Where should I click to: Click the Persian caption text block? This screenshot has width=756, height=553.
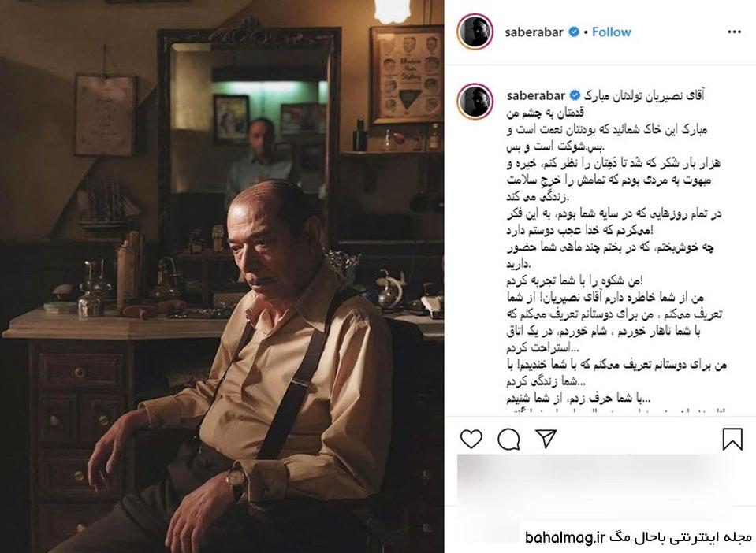[x=616, y=251]
